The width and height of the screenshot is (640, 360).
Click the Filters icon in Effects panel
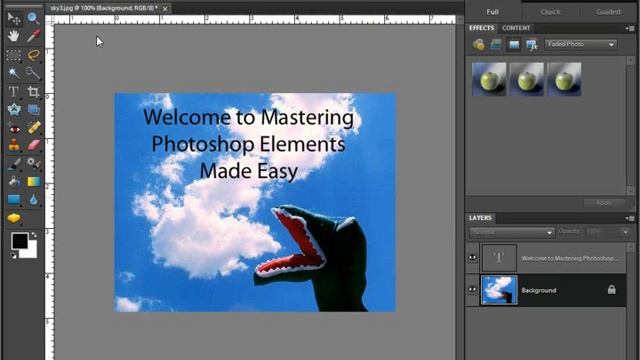click(x=478, y=44)
